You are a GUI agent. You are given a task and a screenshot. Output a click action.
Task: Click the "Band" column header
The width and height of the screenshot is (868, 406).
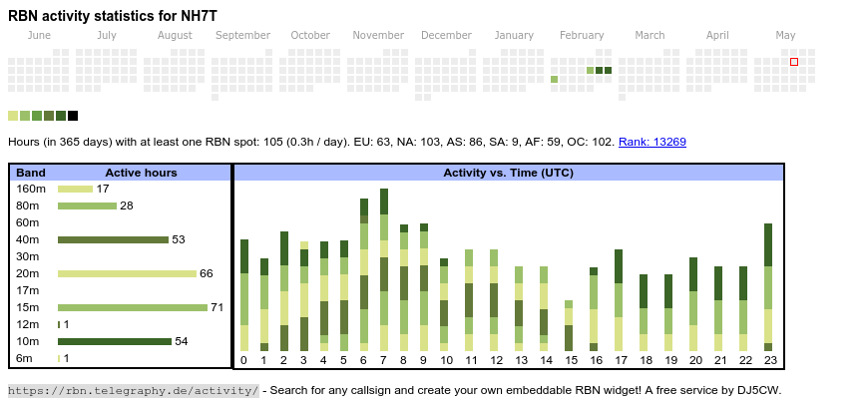tap(31, 173)
